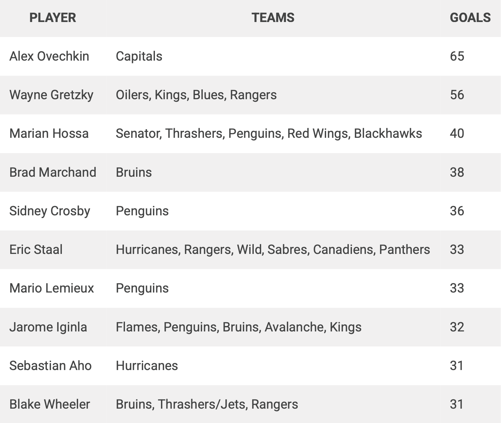Select the goals value 40 for Hossa

457,133
